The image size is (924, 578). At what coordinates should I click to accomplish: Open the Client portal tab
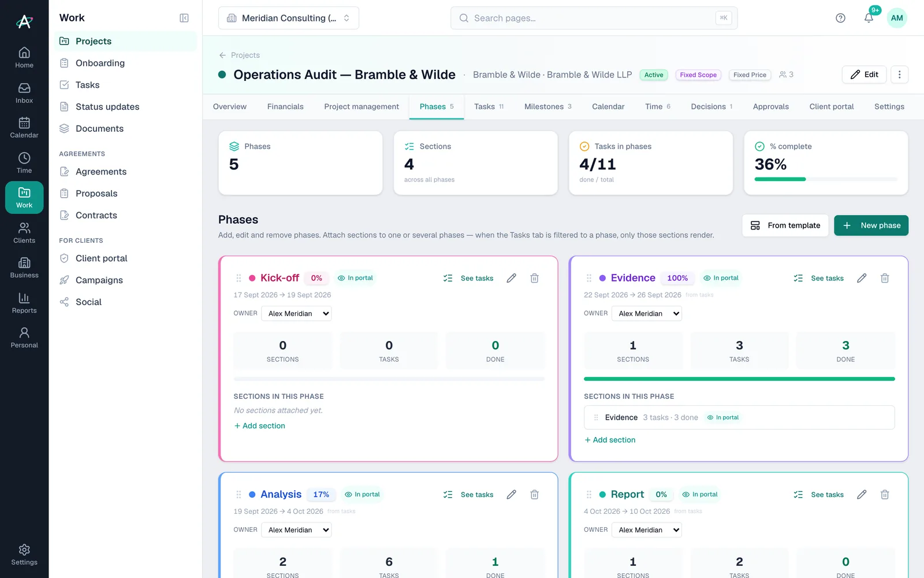pos(832,106)
